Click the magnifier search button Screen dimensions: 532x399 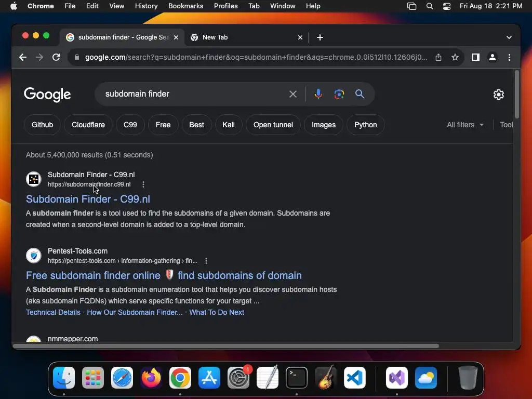(360, 94)
